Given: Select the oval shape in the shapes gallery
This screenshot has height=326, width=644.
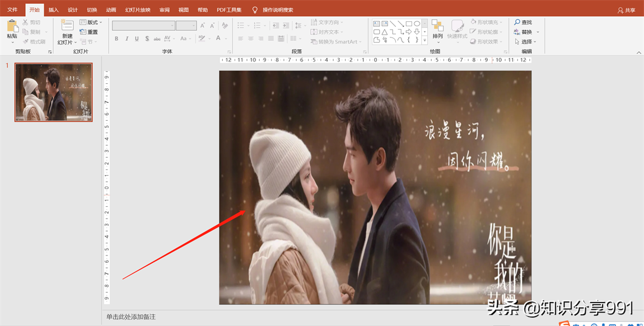Looking at the screenshot, I should [417, 23].
